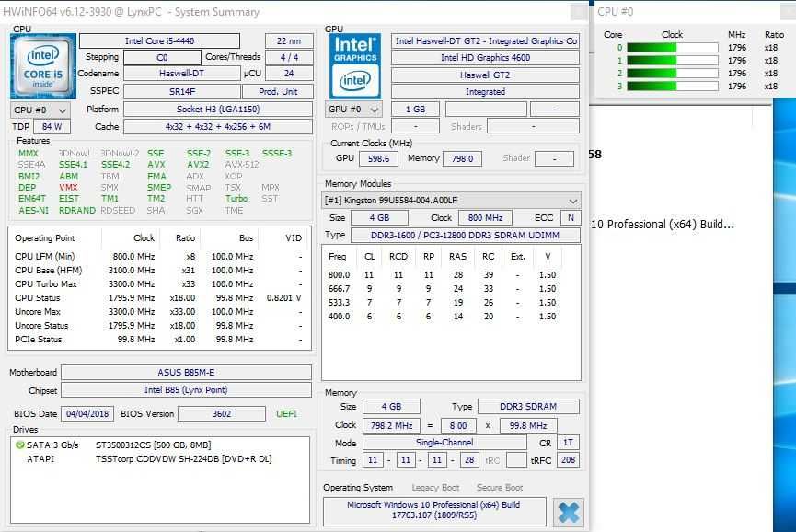796x532 pixels.
Task: Click the Core 0 clock bar
Action: 672,47
